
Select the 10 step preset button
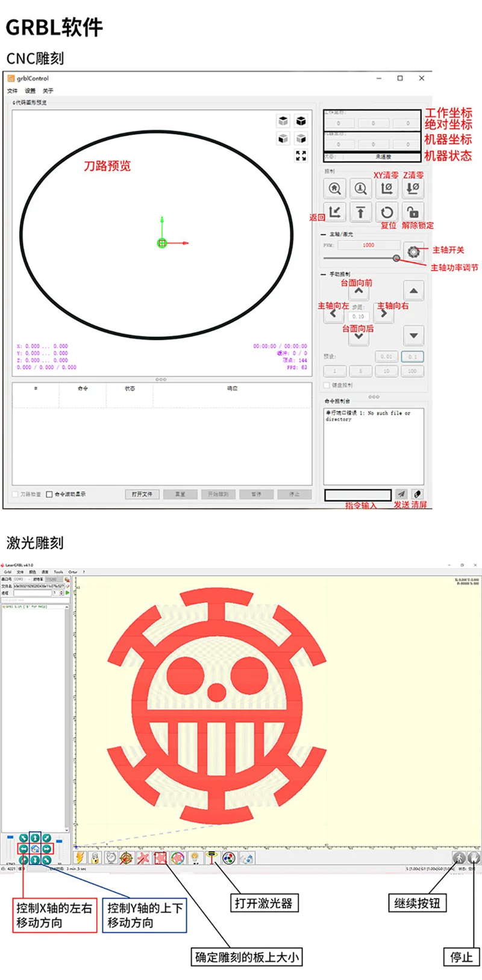[386, 371]
